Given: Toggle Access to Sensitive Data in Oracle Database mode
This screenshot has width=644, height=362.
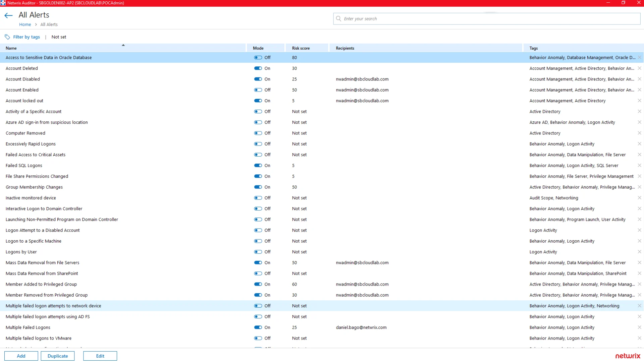Looking at the screenshot, I should [258, 58].
